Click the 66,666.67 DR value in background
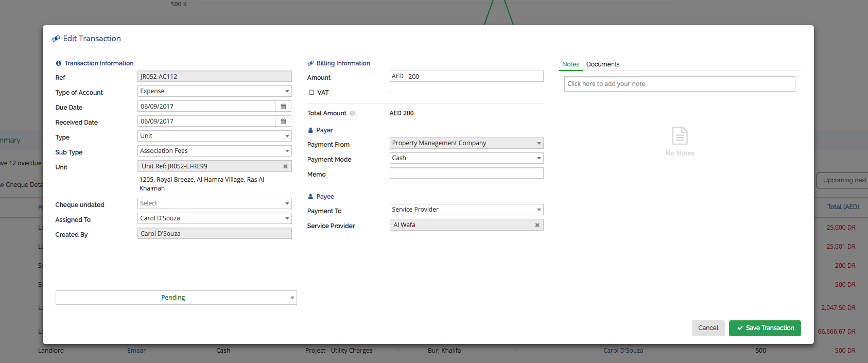This screenshot has height=363, width=868. [x=837, y=332]
